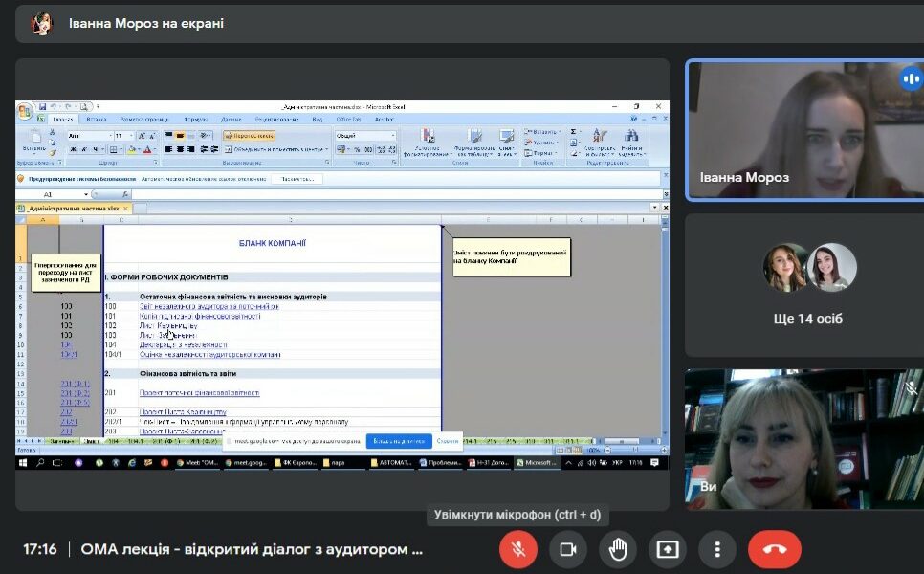The width and height of the screenshot is (924, 574).
Task: Open the 'АВТОМАТ...' folder taskbar button
Action: tap(391, 463)
